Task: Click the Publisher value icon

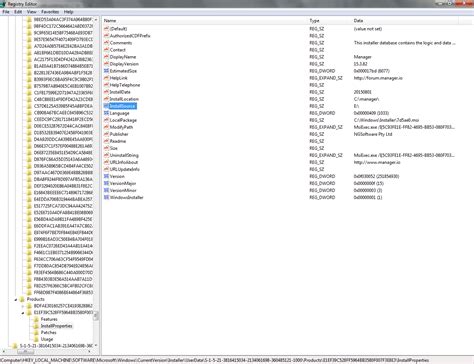Action: [106, 134]
